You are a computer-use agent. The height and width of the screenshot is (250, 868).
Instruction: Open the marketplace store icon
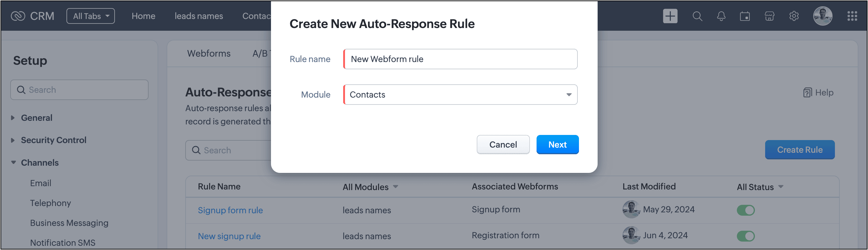coord(769,16)
